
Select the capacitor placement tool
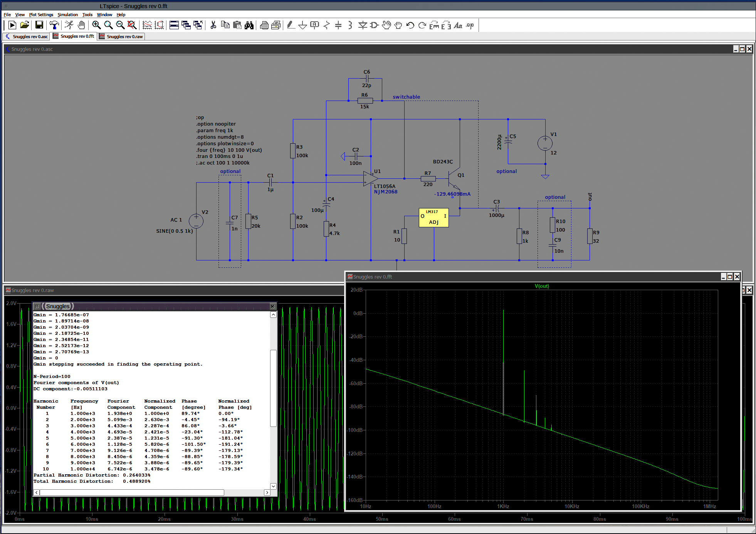pyautogui.click(x=338, y=25)
